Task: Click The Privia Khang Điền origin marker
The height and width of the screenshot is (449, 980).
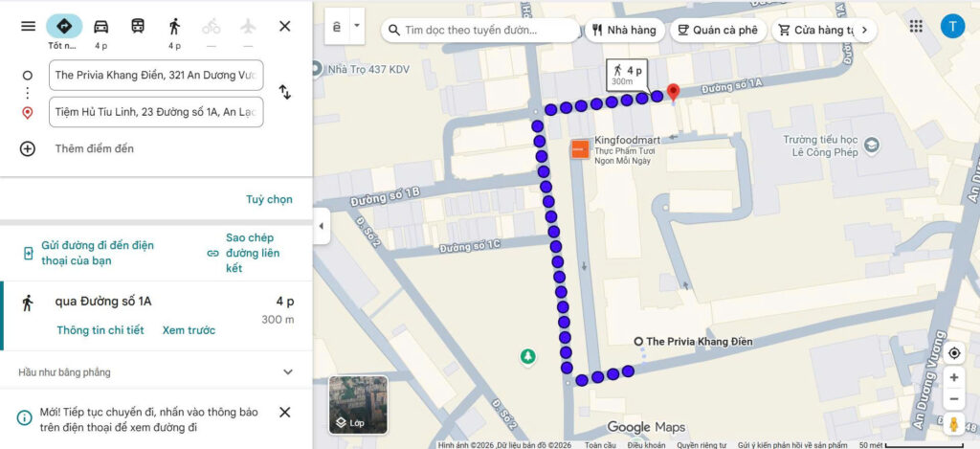Action: click(x=638, y=342)
